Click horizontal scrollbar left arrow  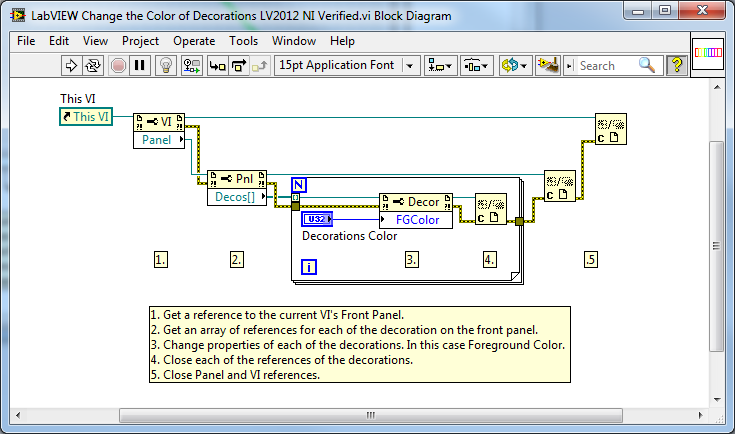(18, 415)
